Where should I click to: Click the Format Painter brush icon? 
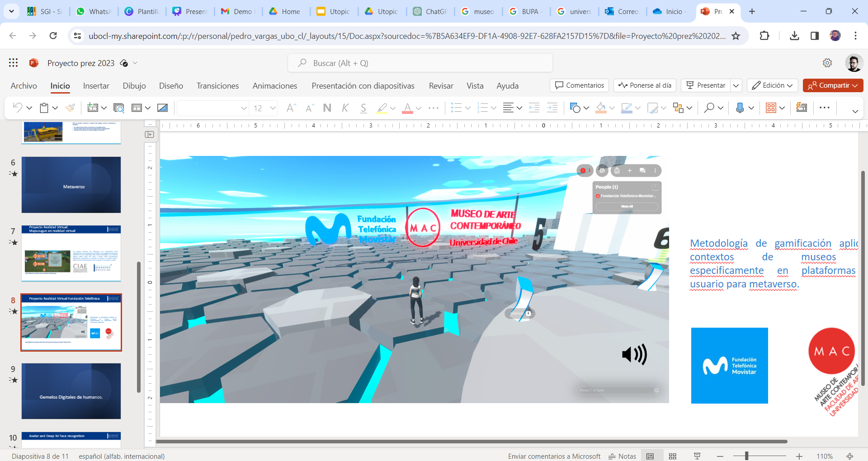coord(70,108)
